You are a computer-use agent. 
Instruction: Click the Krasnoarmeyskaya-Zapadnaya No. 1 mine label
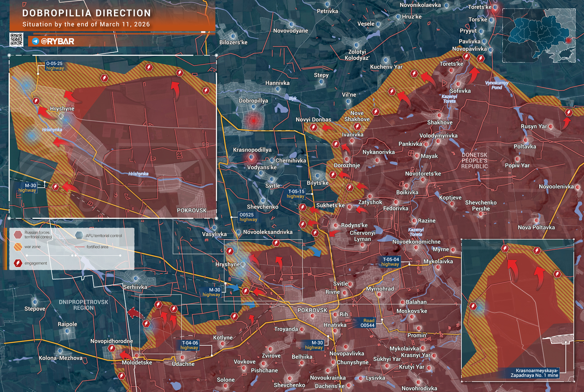pos(534,373)
